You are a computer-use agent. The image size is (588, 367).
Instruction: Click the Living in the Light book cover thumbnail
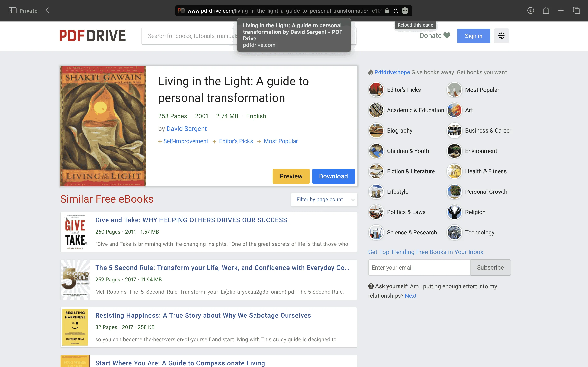103,126
